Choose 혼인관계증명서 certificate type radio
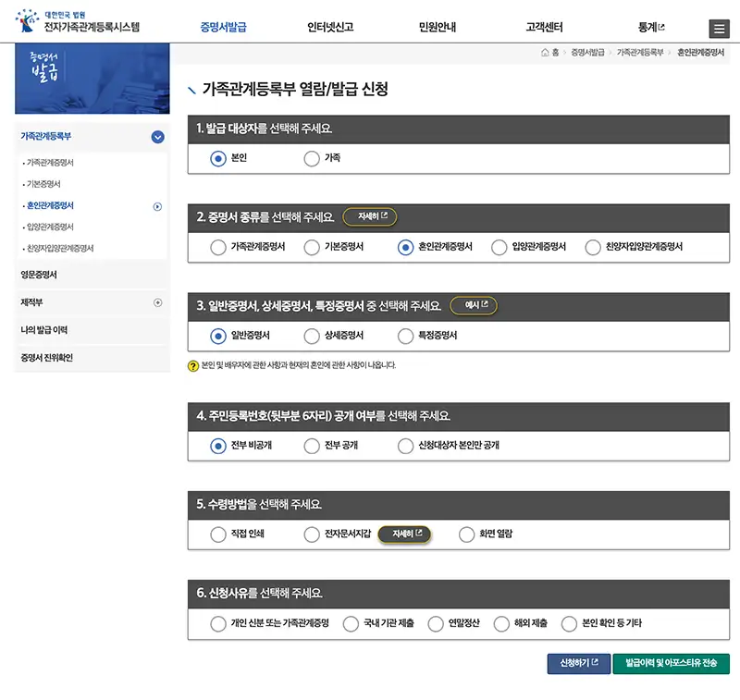This screenshot has height=700, width=740. point(405,247)
